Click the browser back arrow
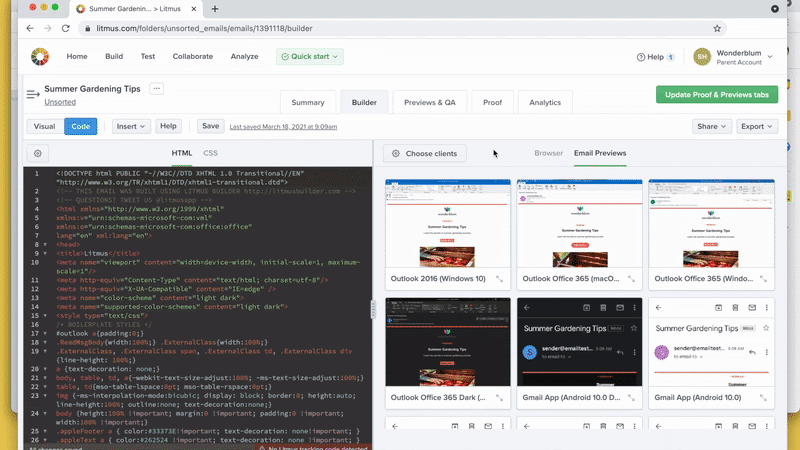Screen dimensions: 800x450 (x=30, y=29)
